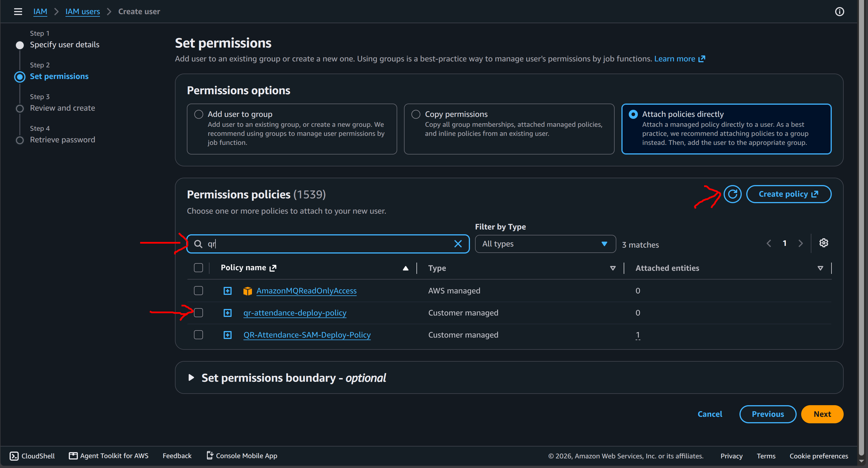Go to next page of results
This screenshot has height=468, width=868.
[x=801, y=243]
